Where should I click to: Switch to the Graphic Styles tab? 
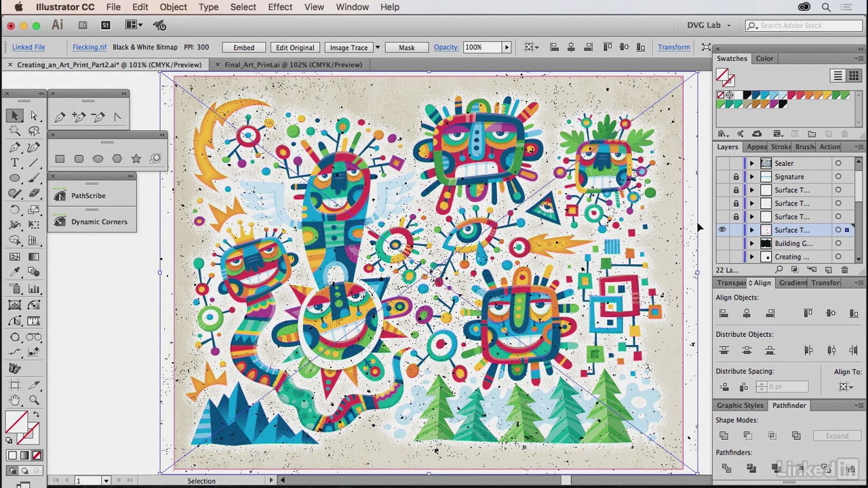click(x=740, y=405)
